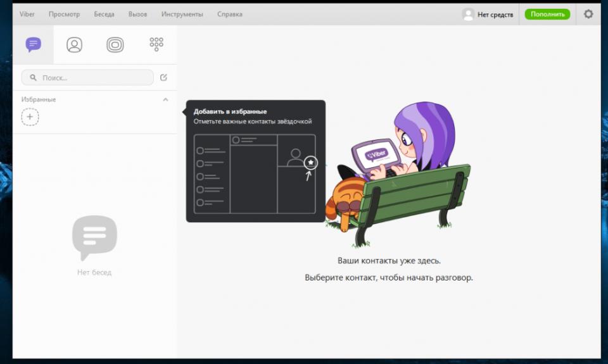Click the Нет бесед placeholder text

pos(94,272)
